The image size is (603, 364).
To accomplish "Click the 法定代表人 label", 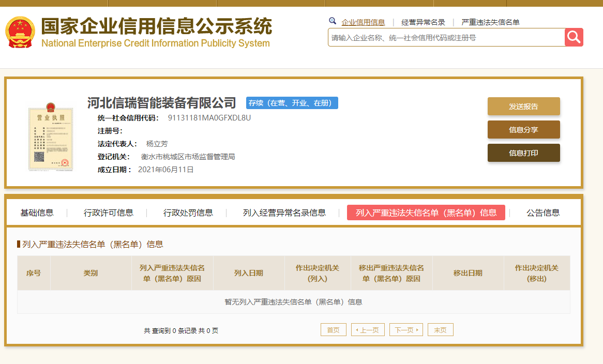I will tap(117, 144).
